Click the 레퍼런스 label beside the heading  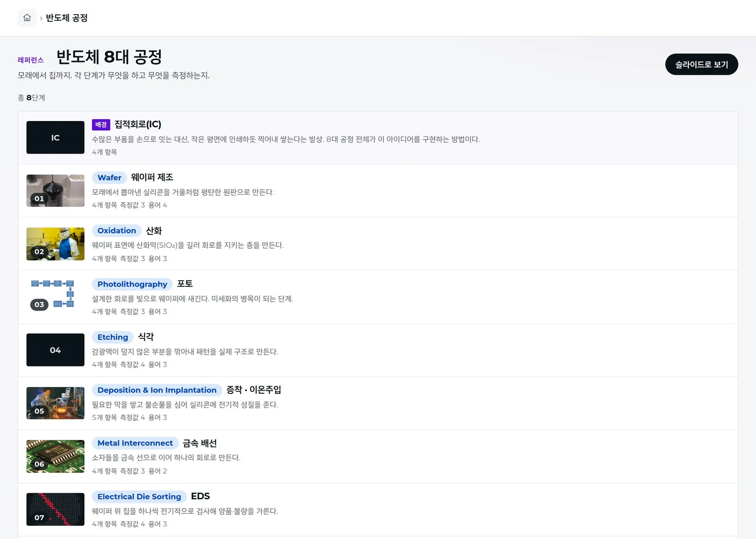coord(31,60)
